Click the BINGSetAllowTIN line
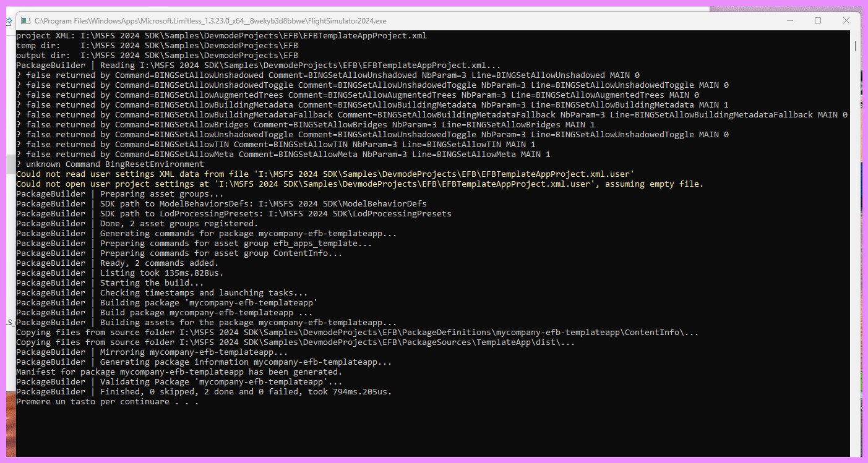The height and width of the screenshot is (463, 868). click(276, 145)
